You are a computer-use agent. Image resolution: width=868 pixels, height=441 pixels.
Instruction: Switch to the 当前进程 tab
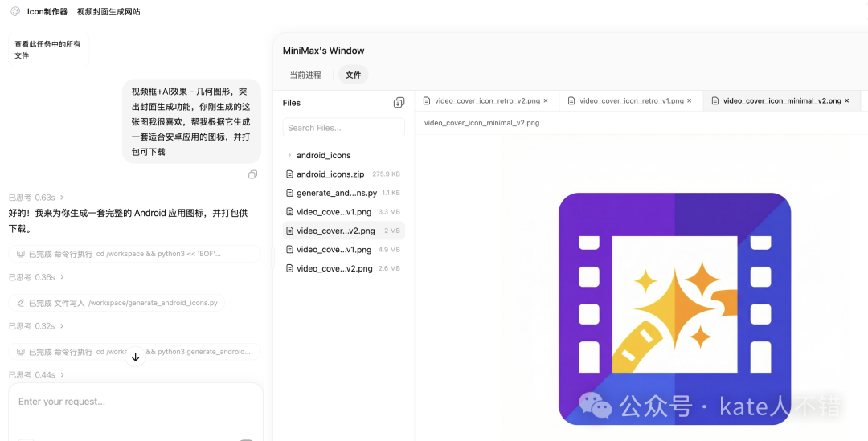pyautogui.click(x=305, y=75)
